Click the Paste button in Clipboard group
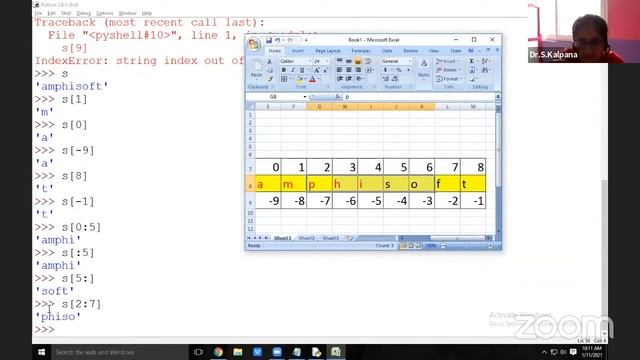Screen dimensions: 640x360 256,69
